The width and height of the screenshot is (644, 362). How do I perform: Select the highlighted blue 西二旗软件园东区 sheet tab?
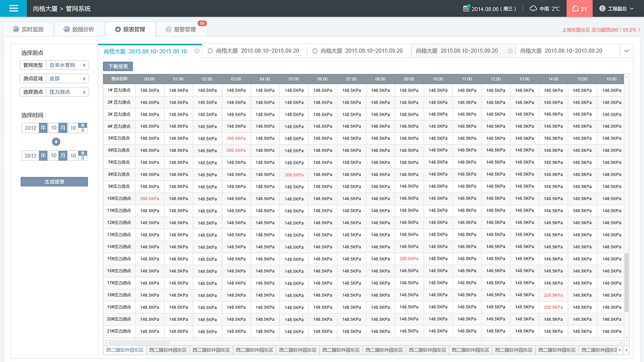tap(124, 350)
